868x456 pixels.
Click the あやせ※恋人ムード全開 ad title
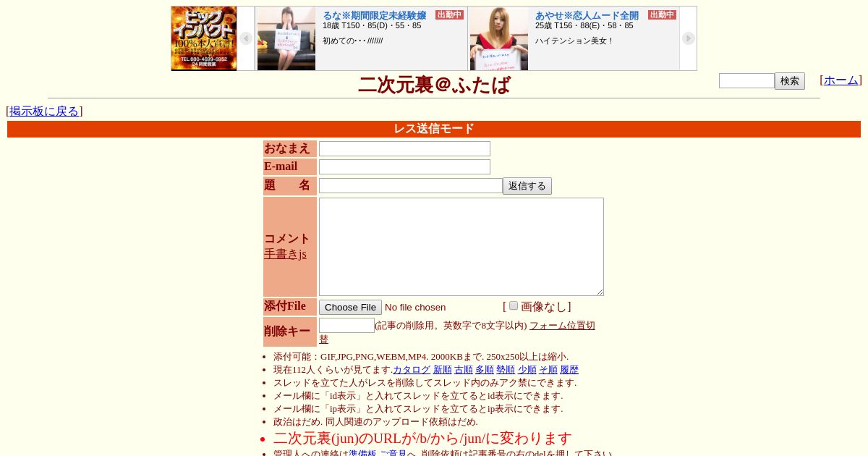click(x=587, y=15)
